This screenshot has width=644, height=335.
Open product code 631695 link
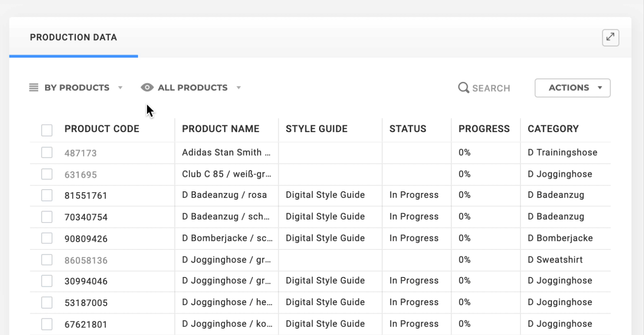[x=80, y=175]
